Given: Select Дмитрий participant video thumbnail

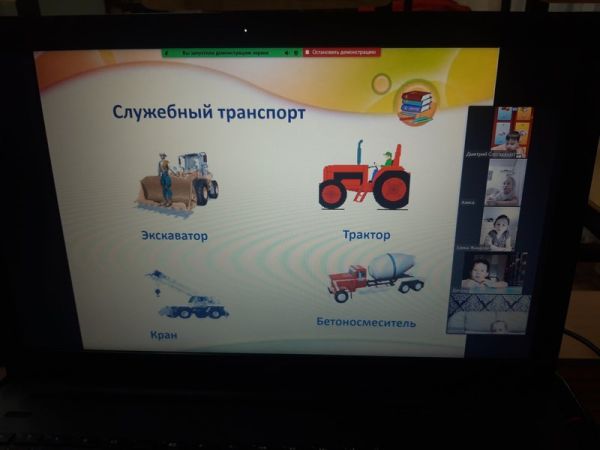Looking at the screenshot, I should 512,133.
